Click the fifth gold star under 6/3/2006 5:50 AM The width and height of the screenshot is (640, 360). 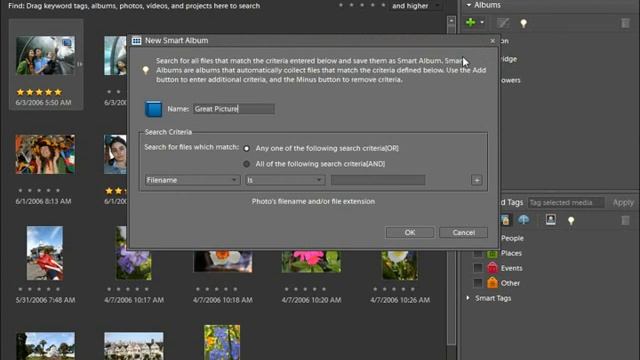click(58, 92)
